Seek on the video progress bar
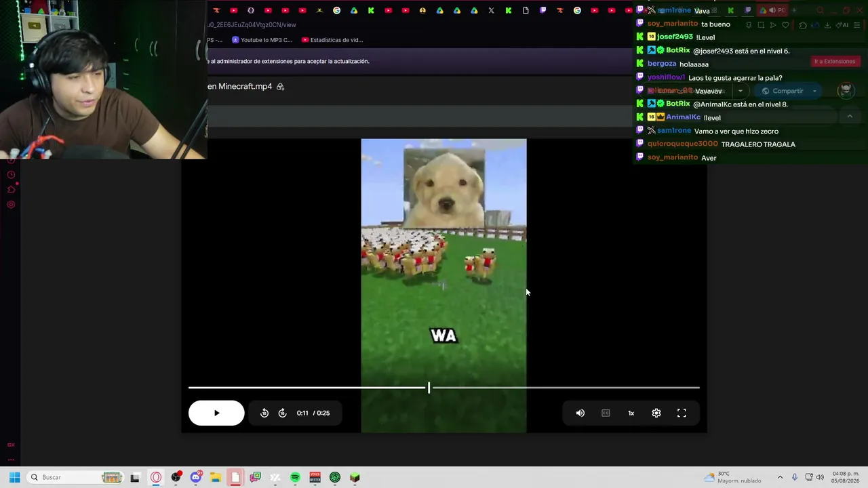The image size is (868, 488). (x=443, y=388)
